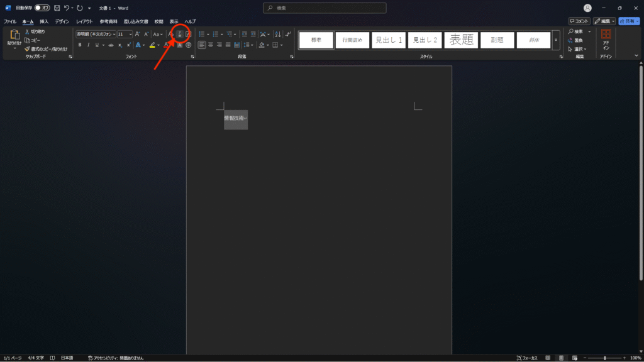Click the Comments (コメント) button
The width and height of the screenshot is (644, 362).
(579, 21)
